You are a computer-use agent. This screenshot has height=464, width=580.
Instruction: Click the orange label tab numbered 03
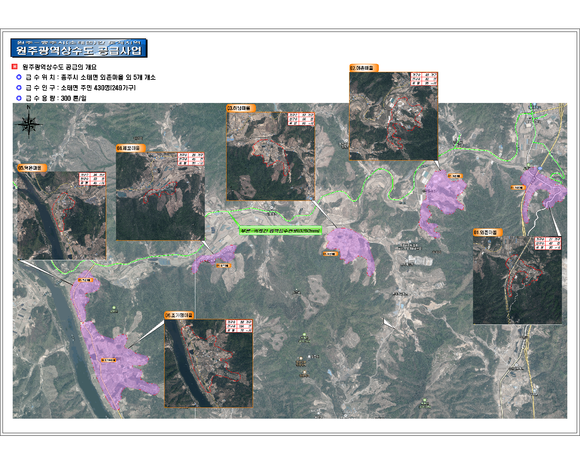tap(241, 108)
